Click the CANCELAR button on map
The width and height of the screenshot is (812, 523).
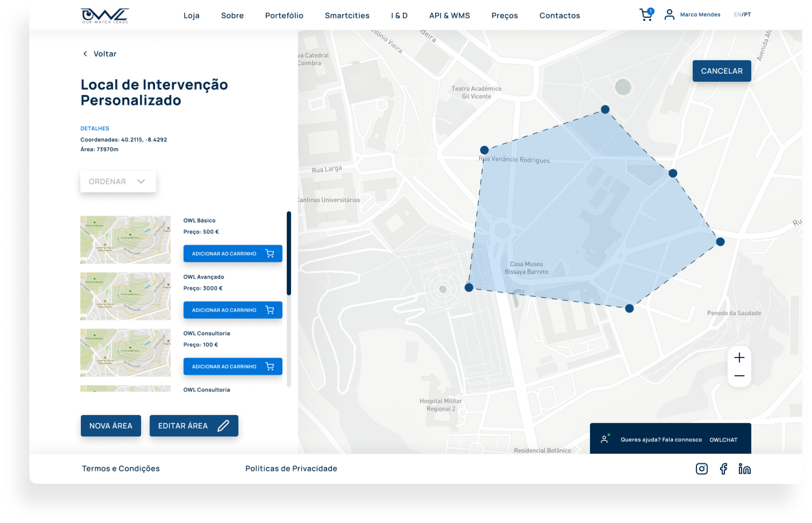pyautogui.click(x=721, y=71)
